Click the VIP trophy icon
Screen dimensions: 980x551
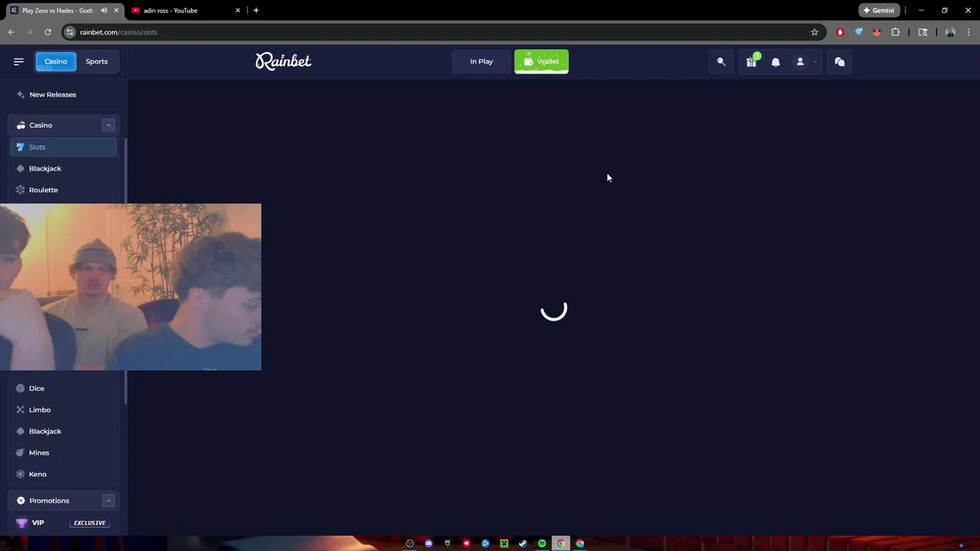pos(21,523)
